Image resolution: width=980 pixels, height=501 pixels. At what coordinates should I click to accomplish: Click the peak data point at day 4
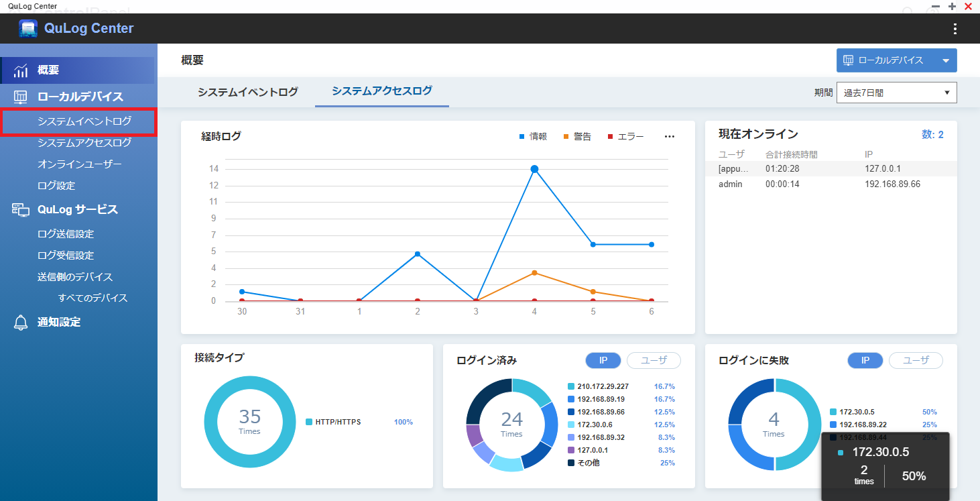click(534, 169)
